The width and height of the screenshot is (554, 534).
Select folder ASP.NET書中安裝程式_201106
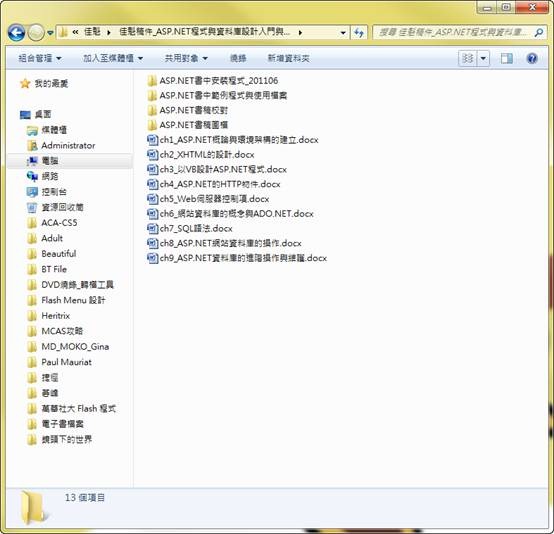point(212,81)
